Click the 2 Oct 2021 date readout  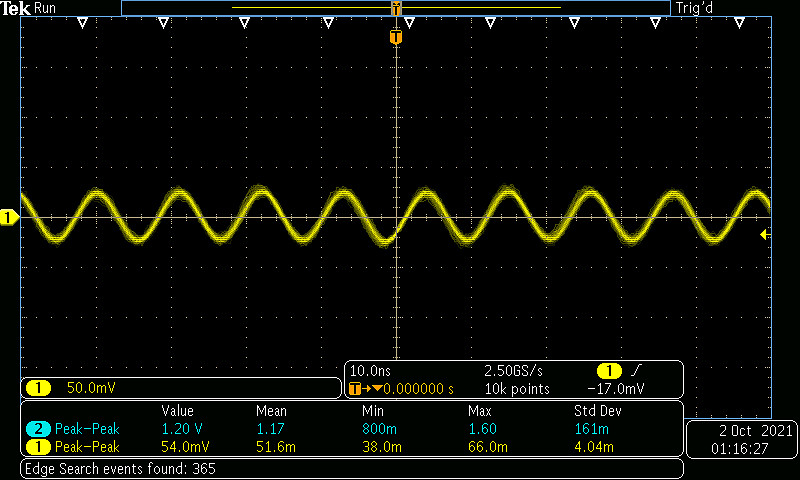[755, 431]
